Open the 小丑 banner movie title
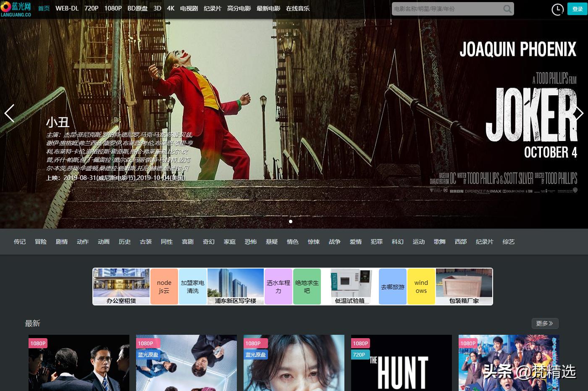Image resolution: width=588 pixels, height=391 pixels. (58, 122)
